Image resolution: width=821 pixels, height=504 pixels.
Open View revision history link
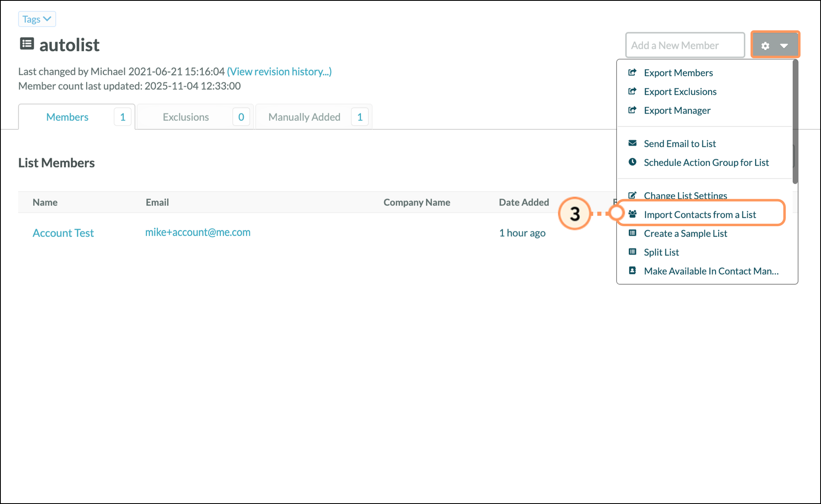(x=279, y=72)
